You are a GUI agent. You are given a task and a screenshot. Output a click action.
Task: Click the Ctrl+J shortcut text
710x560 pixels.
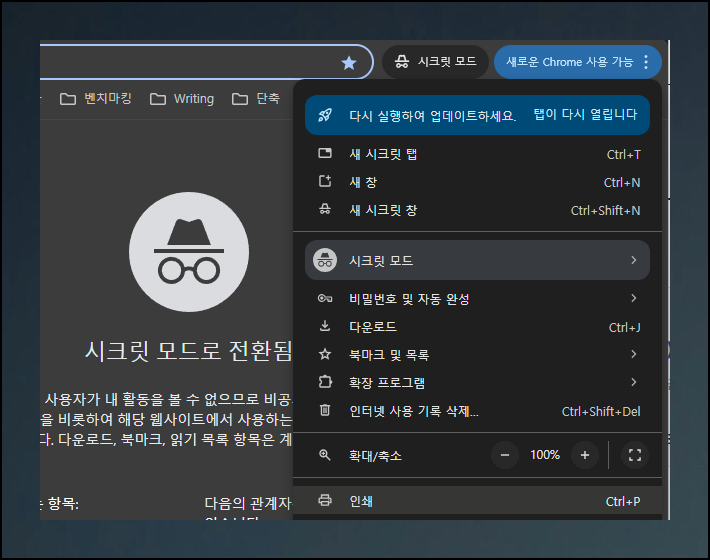pyautogui.click(x=624, y=327)
